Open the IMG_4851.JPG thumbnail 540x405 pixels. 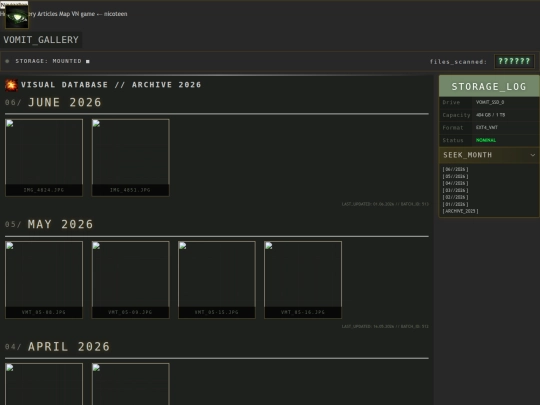[x=131, y=157]
